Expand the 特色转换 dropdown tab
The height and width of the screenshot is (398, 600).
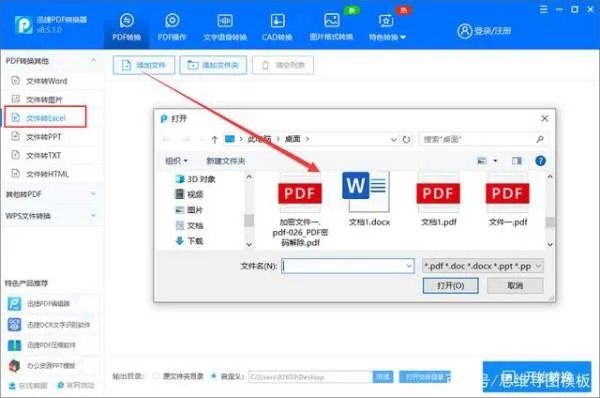(x=387, y=27)
